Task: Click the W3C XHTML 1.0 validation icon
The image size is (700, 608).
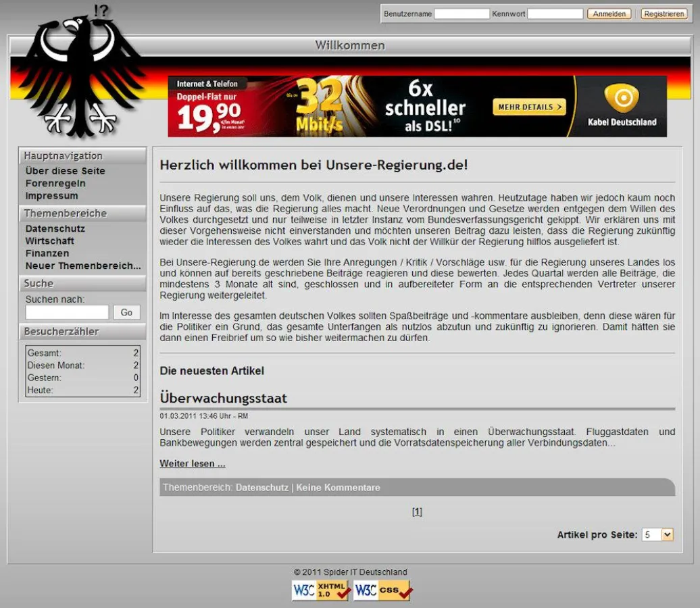Action: [x=320, y=589]
